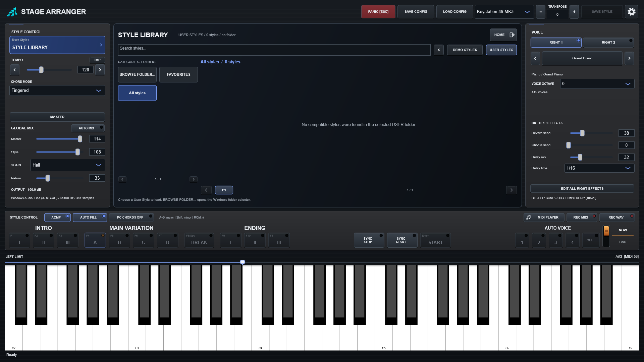
Task: Adjust the Master volume slider
Action: coord(59,139)
